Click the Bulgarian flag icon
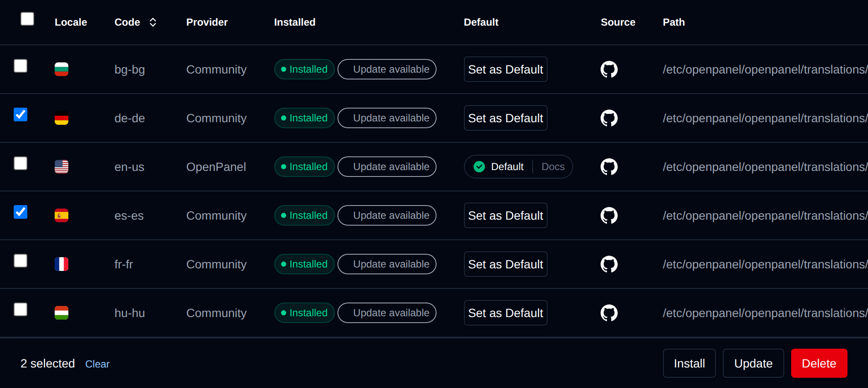The height and width of the screenshot is (388, 868). coord(62,69)
